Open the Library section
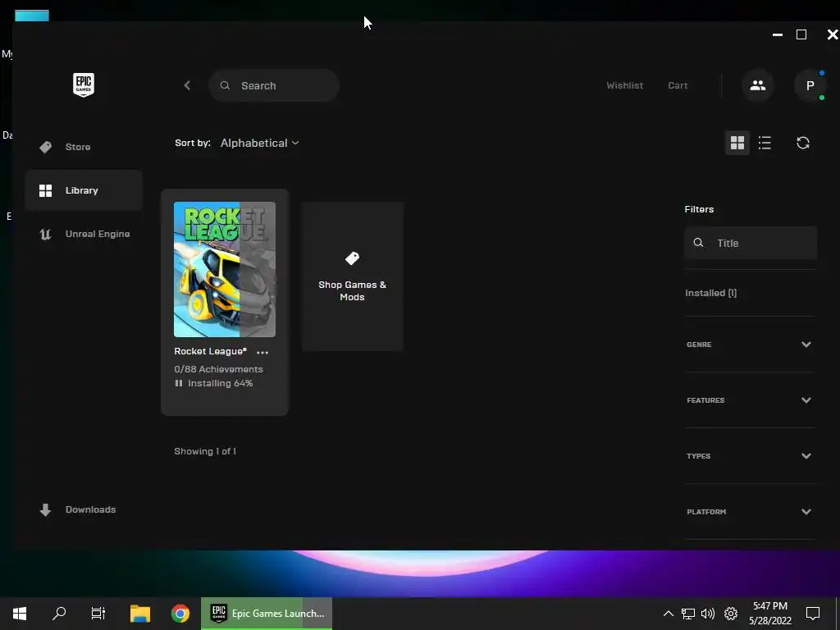Image resolution: width=840 pixels, height=630 pixels. tap(84, 190)
